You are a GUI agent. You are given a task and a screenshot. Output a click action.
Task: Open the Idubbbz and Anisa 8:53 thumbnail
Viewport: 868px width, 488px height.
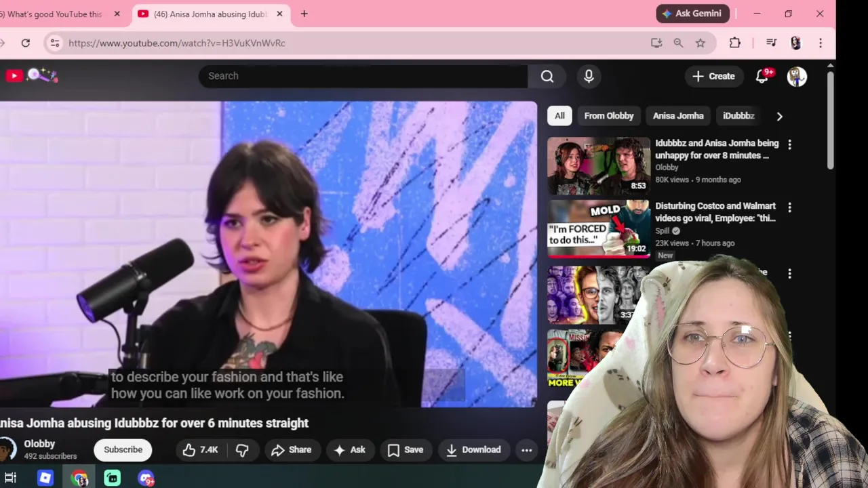click(x=599, y=166)
